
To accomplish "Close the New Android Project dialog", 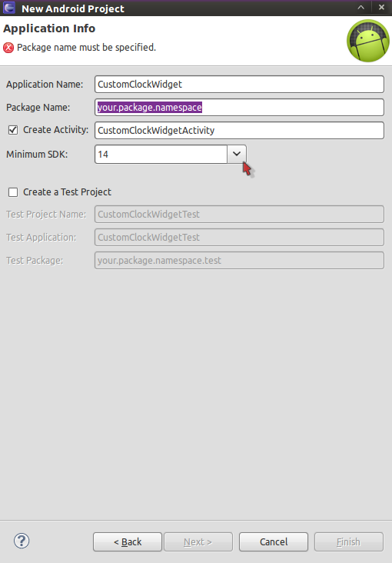I will point(381,8).
